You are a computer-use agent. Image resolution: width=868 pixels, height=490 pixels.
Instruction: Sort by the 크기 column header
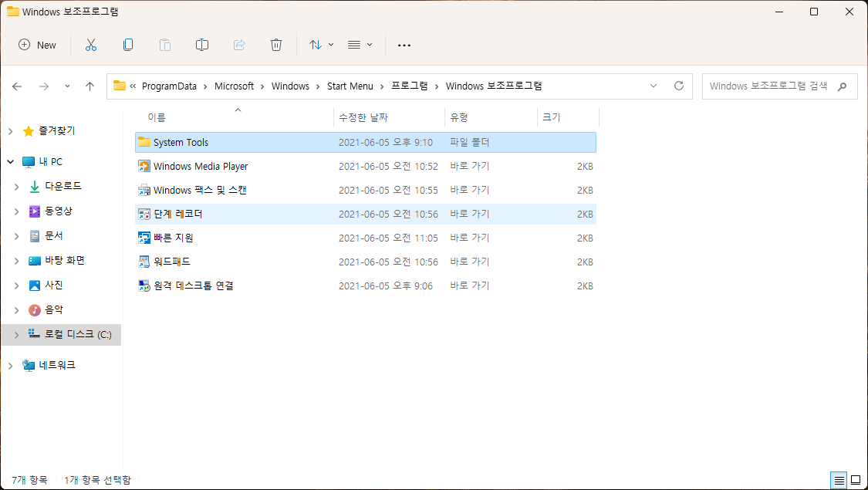[x=552, y=117]
